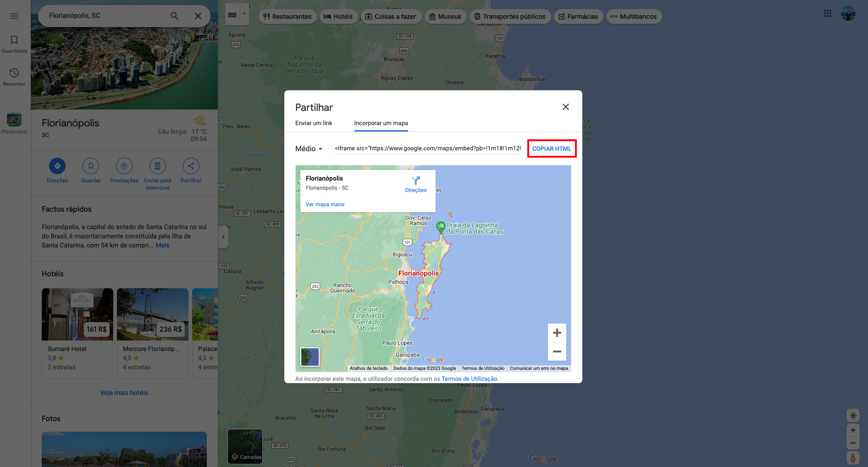868x467 pixels.
Task: Click the my location button
Action: point(853,416)
